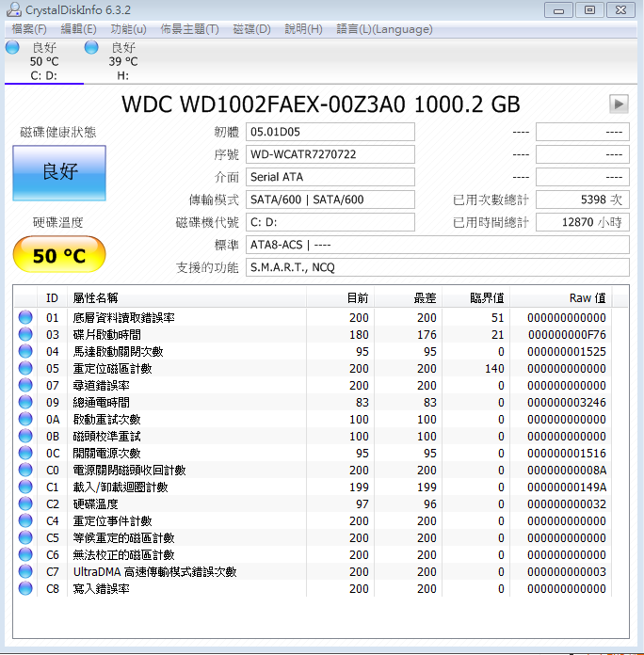Select the 總通電時間 row name
The image size is (644, 655).
pyautogui.click(x=101, y=402)
